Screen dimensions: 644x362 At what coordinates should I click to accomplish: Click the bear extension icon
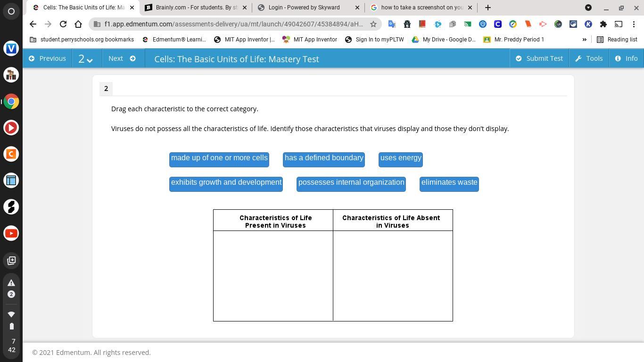(407, 24)
